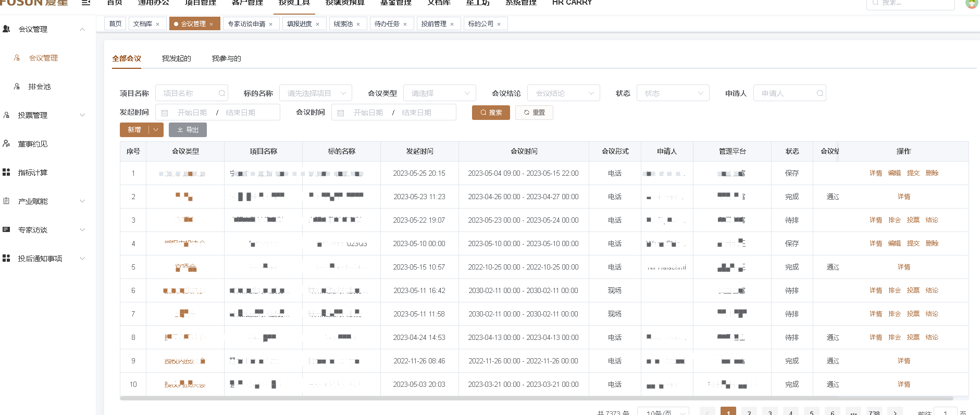Open the 标的名称 dropdown
Screen dimensions: 980x415
[x=316, y=93]
